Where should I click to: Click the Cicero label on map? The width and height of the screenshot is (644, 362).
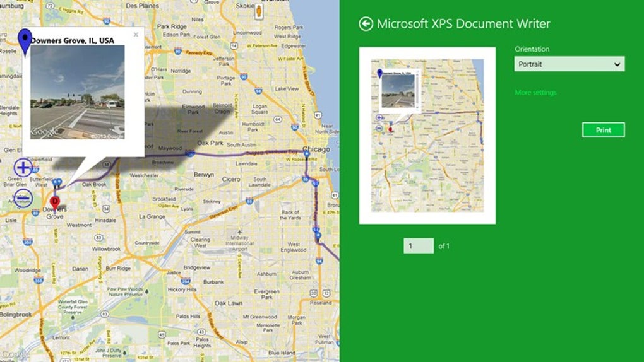(231, 179)
